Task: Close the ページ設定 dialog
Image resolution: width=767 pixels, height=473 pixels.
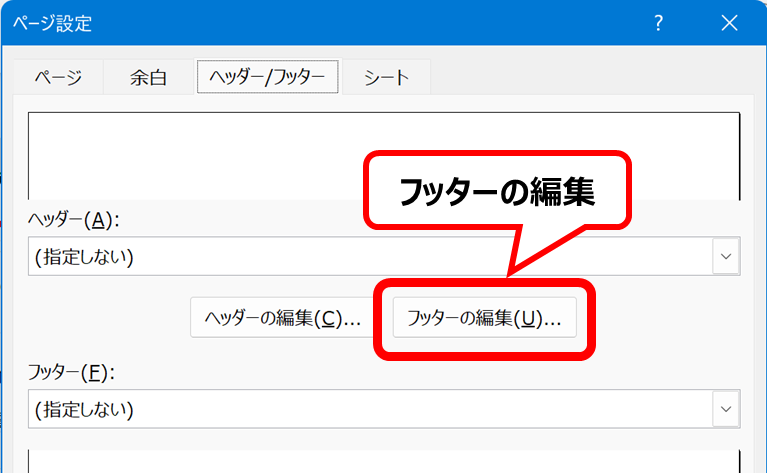Action: click(727, 23)
